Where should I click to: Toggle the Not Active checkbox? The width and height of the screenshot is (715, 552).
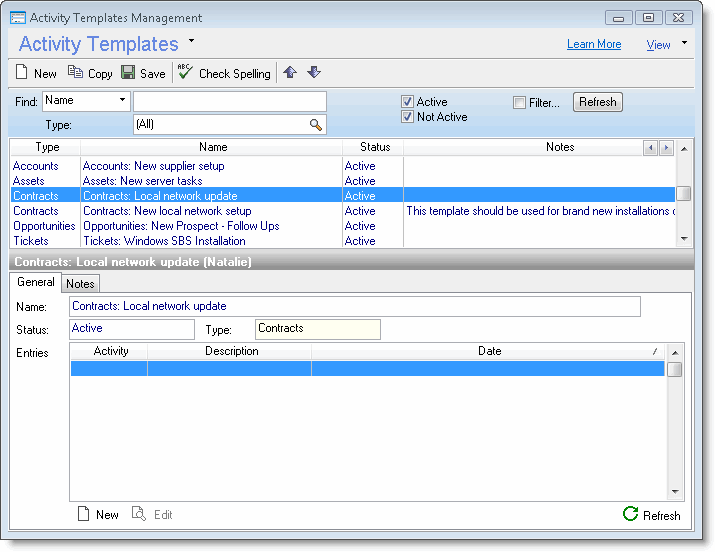(x=407, y=117)
